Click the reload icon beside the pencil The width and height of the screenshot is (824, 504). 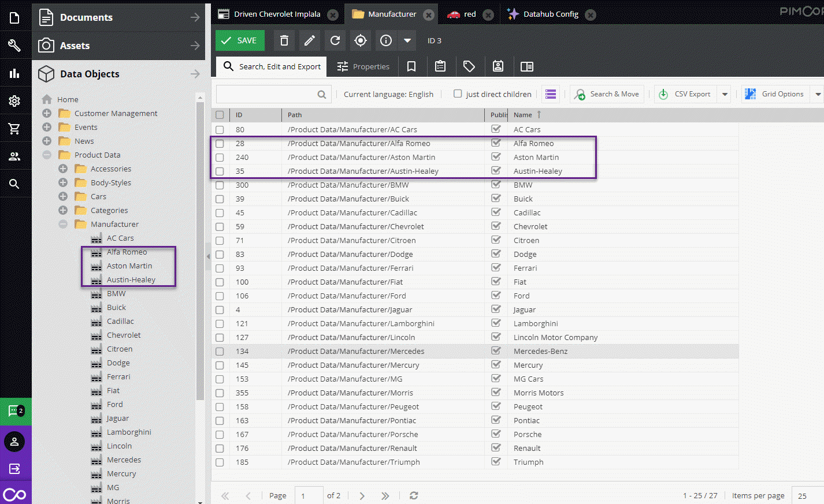pos(335,40)
